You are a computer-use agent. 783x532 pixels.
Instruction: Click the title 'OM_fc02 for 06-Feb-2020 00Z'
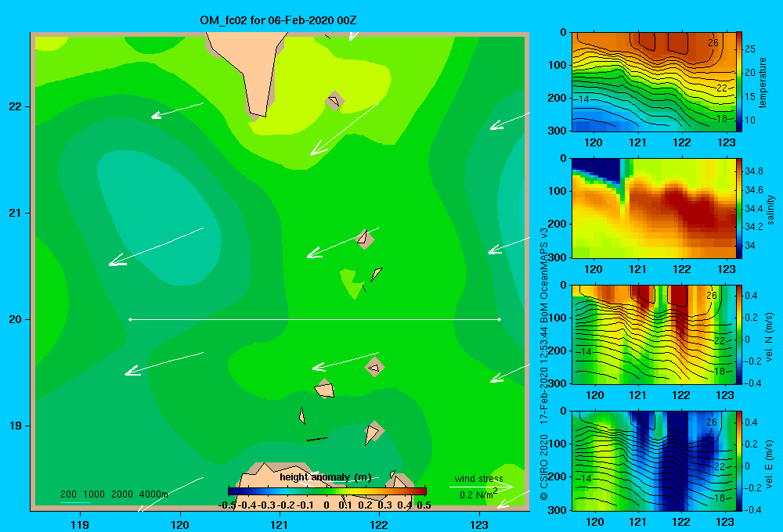[x=278, y=20]
